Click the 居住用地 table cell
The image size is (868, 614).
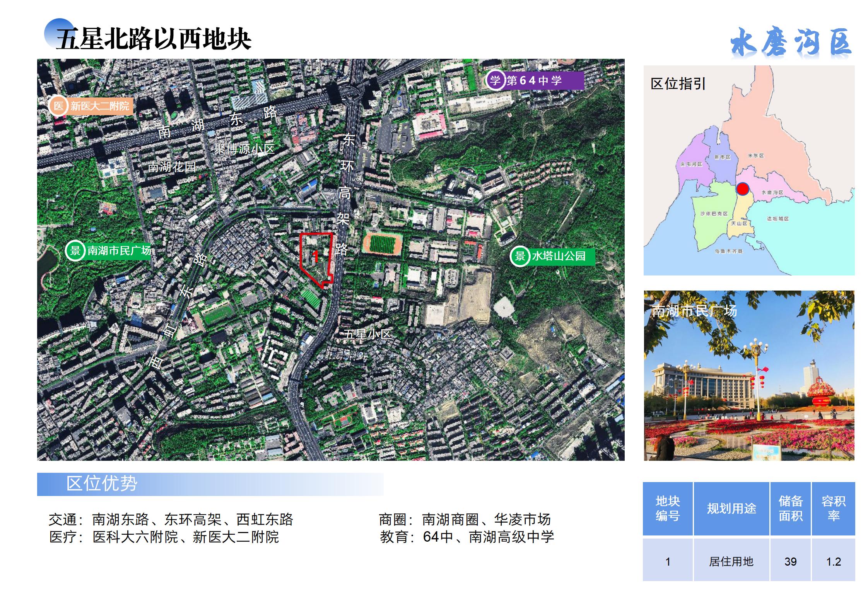click(x=731, y=561)
